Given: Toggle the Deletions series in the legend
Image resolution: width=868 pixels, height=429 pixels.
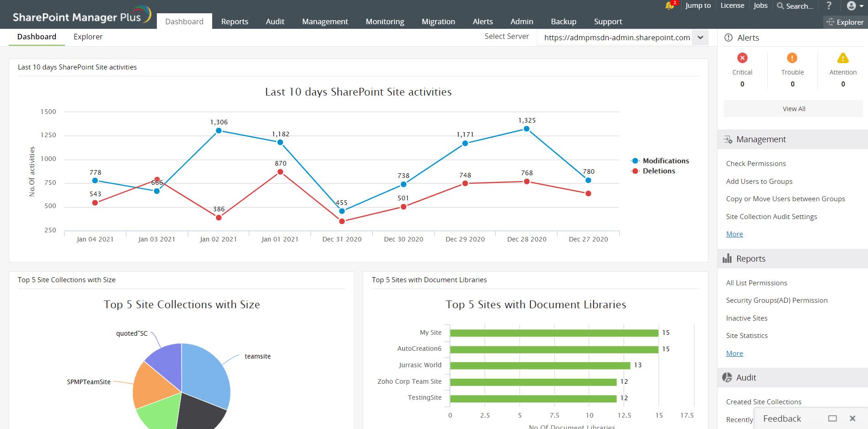Looking at the screenshot, I should click(x=654, y=171).
